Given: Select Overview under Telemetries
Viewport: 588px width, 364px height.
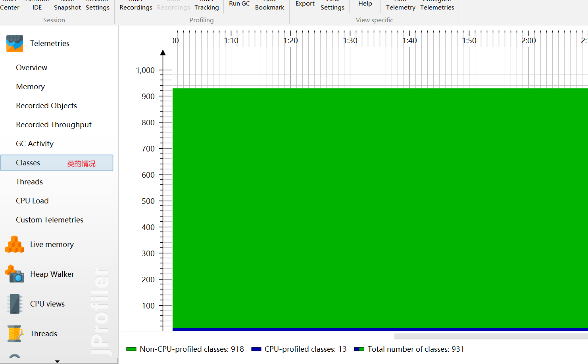Looking at the screenshot, I should [31, 67].
